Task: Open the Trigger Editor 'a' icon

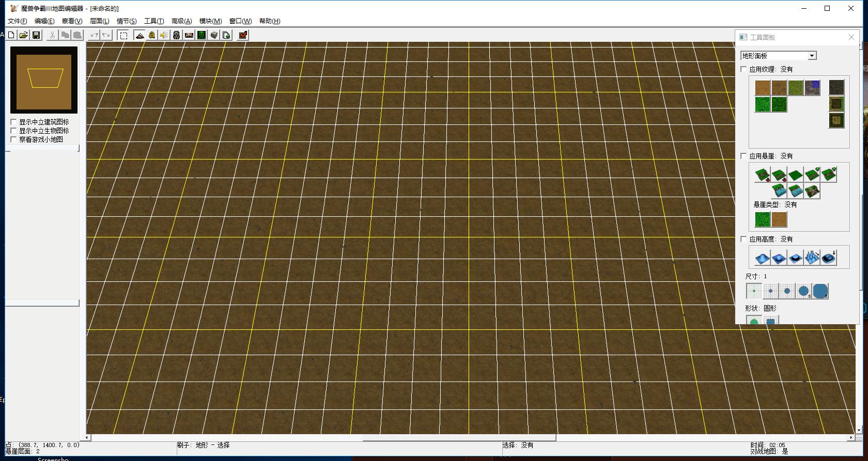Action: click(x=151, y=35)
